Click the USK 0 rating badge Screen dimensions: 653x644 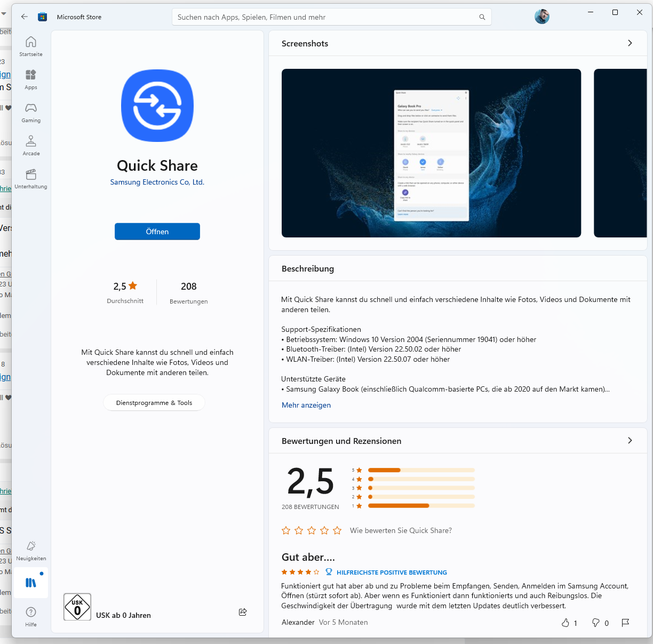[77, 607]
